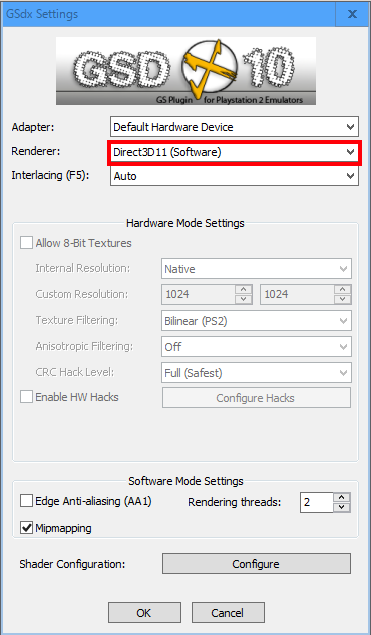371x635 pixels.
Task: Increase second Custom Resolution value arrow
Action: pos(343,290)
